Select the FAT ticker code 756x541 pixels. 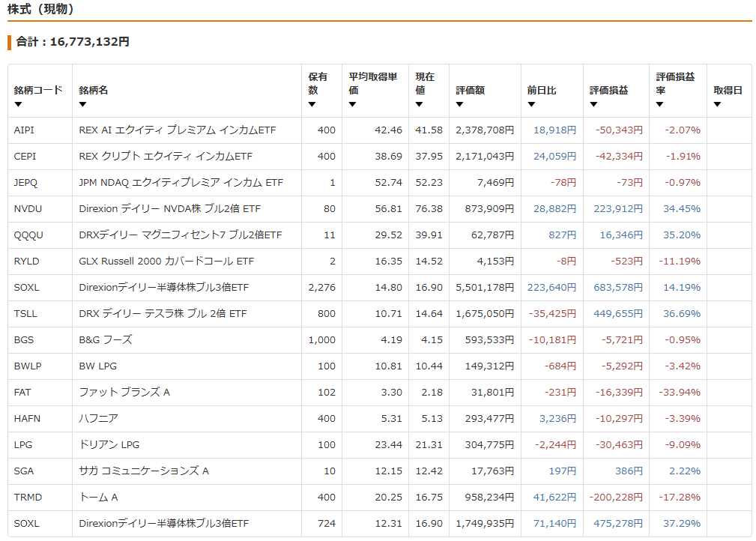coord(22,392)
